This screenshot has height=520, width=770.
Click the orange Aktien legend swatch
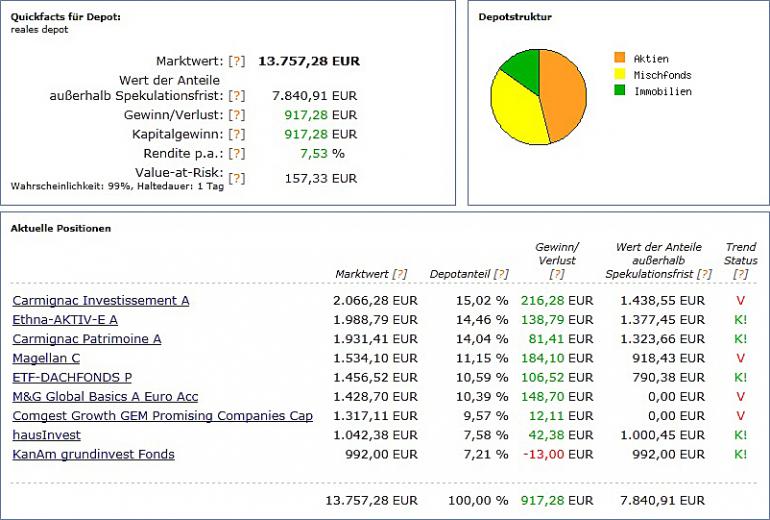619,58
